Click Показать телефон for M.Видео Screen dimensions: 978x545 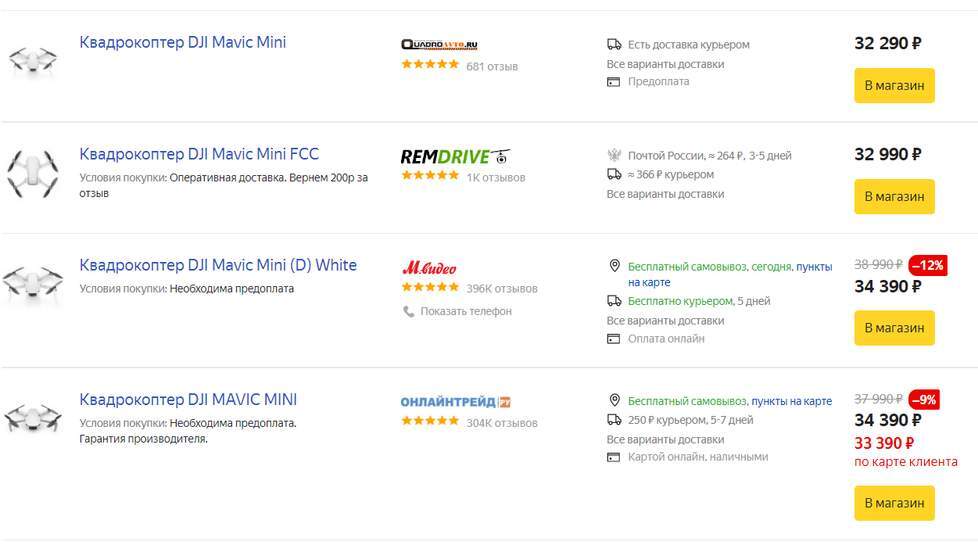[x=465, y=311]
